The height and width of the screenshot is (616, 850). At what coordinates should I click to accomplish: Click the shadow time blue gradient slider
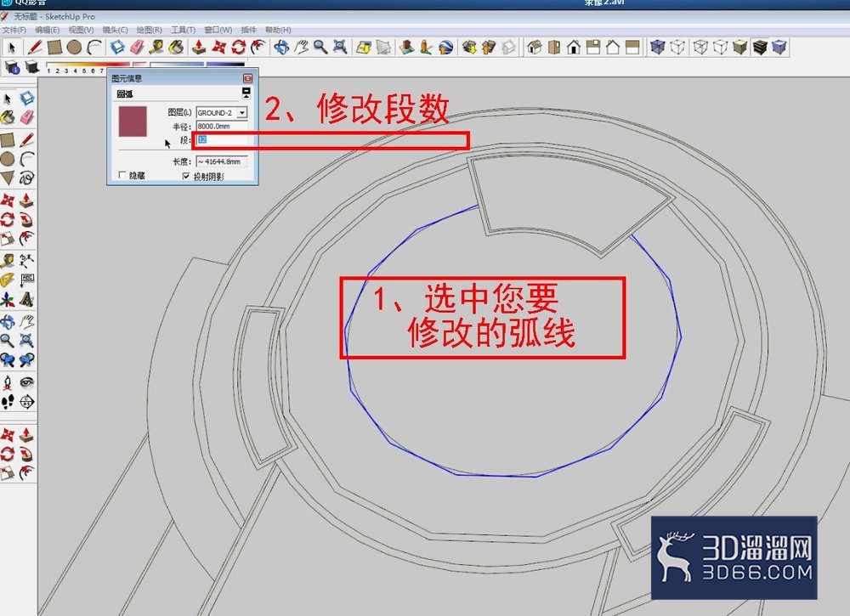(x=197, y=65)
